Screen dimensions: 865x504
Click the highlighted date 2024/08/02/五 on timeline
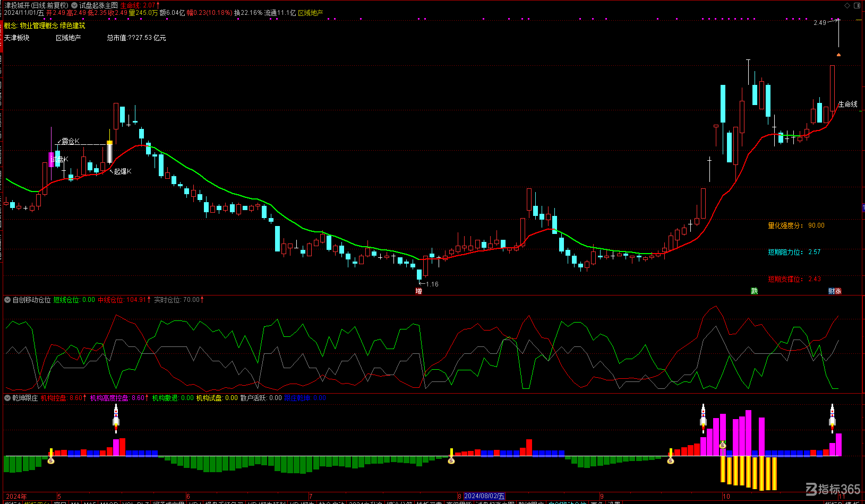coord(484,497)
